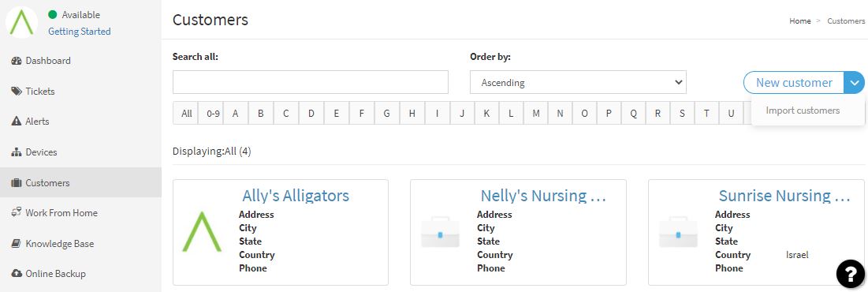Go to Home via breadcrumb
Screen dimensions: 868x292
(800, 21)
